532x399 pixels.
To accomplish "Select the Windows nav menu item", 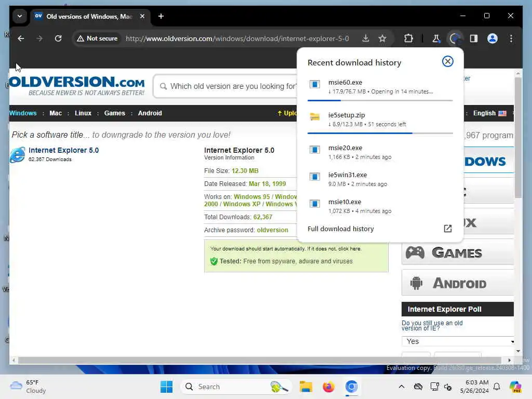I will 23,113.
